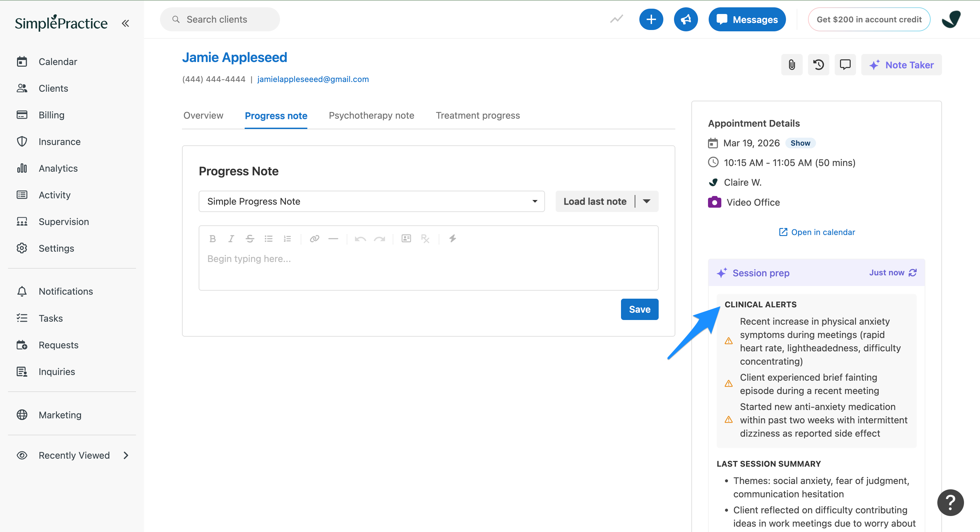
Task: Launch Note Taker
Action: click(x=901, y=65)
